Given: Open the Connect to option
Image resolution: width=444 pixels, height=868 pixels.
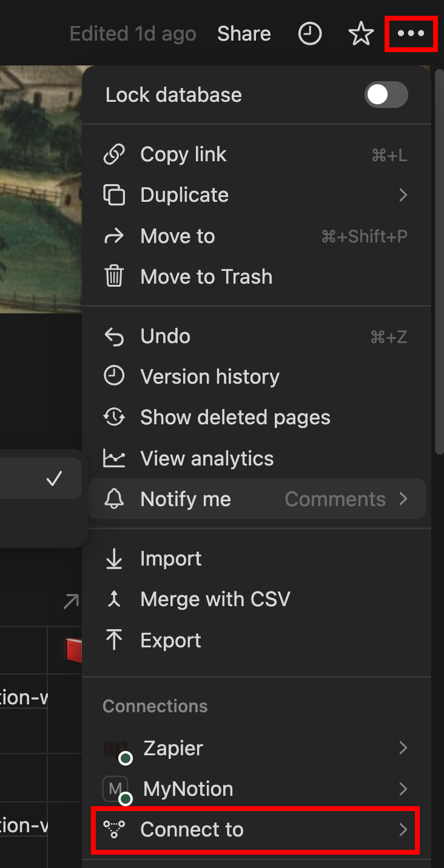Looking at the screenshot, I should pos(255,829).
